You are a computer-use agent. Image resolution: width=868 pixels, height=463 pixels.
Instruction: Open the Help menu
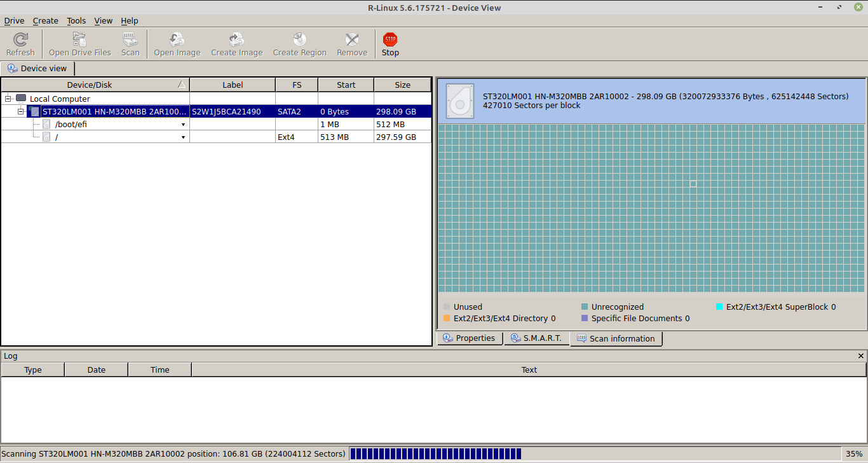130,21
